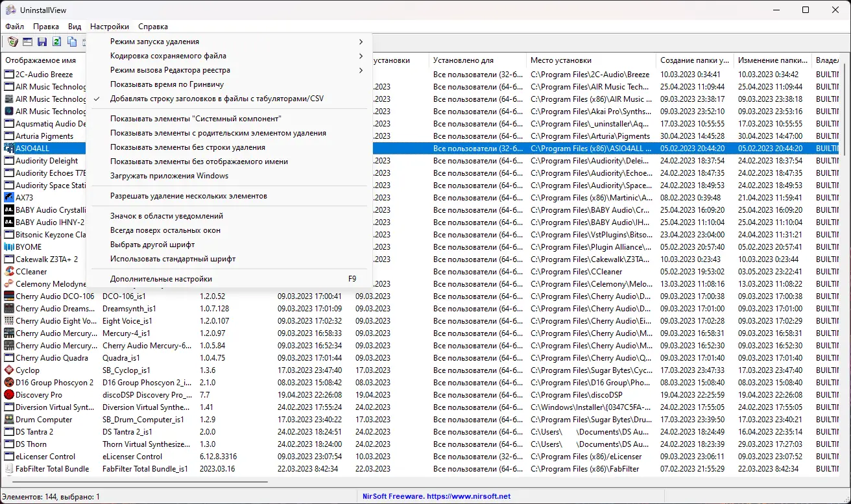Click status text "Элементов: 144, выбрано: 1"
This screenshot has height=504, width=851.
pos(51,497)
